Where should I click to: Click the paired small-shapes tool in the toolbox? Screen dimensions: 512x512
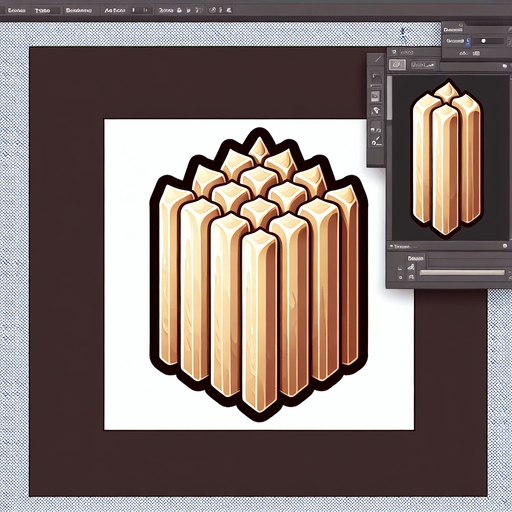pyautogui.click(x=376, y=129)
